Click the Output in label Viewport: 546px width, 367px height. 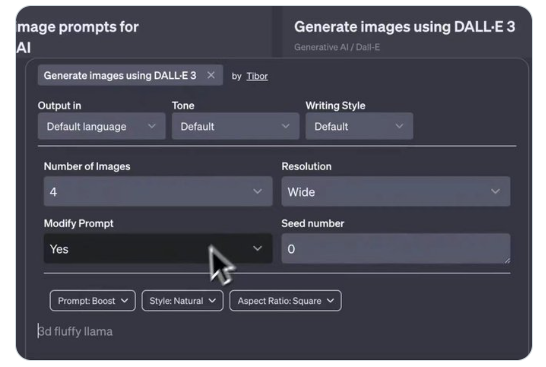[x=59, y=106]
